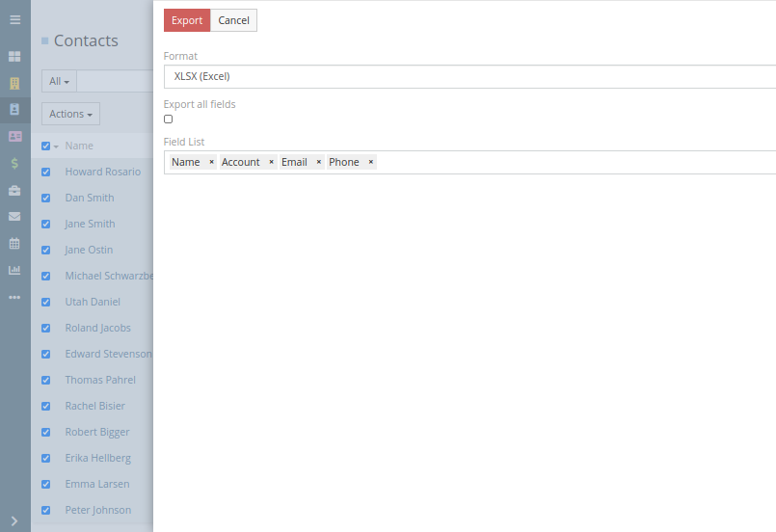
Task: Open the hamburger menu icon
Action: point(14,20)
